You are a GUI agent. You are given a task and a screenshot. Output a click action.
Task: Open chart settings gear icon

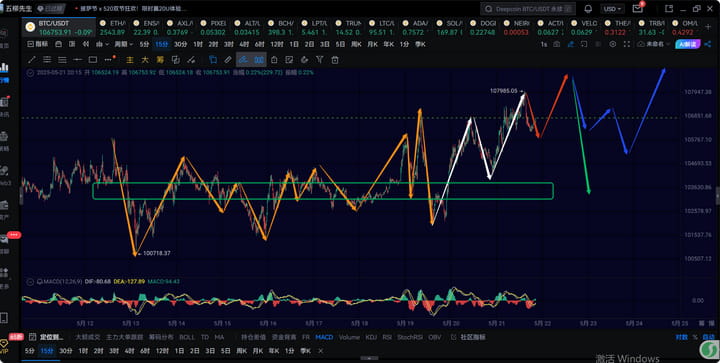[613, 45]
